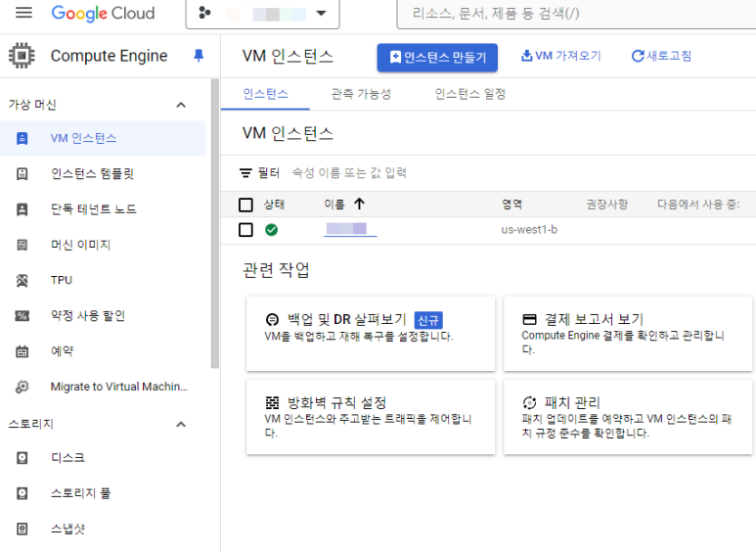
Task: Open 예약 in sidebar
Action: [x=103, y=351]
